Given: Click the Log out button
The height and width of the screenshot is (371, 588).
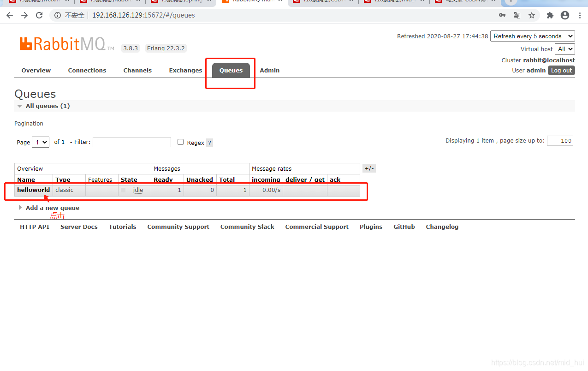Looking at the screenshot, I should [561, 70].
